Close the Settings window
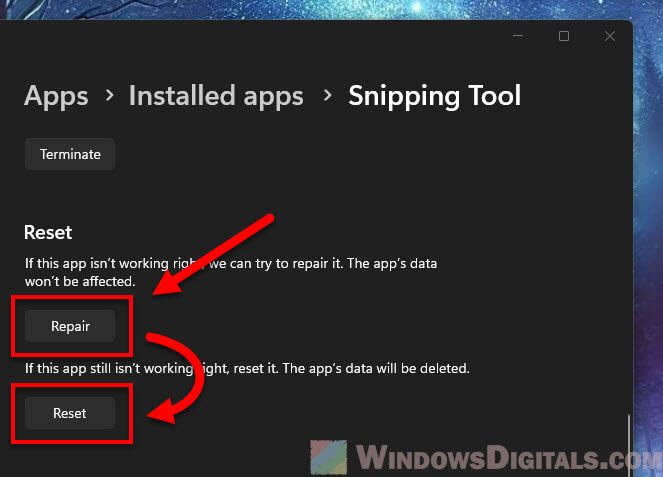 pyautogui.click(x=609, y=36)
